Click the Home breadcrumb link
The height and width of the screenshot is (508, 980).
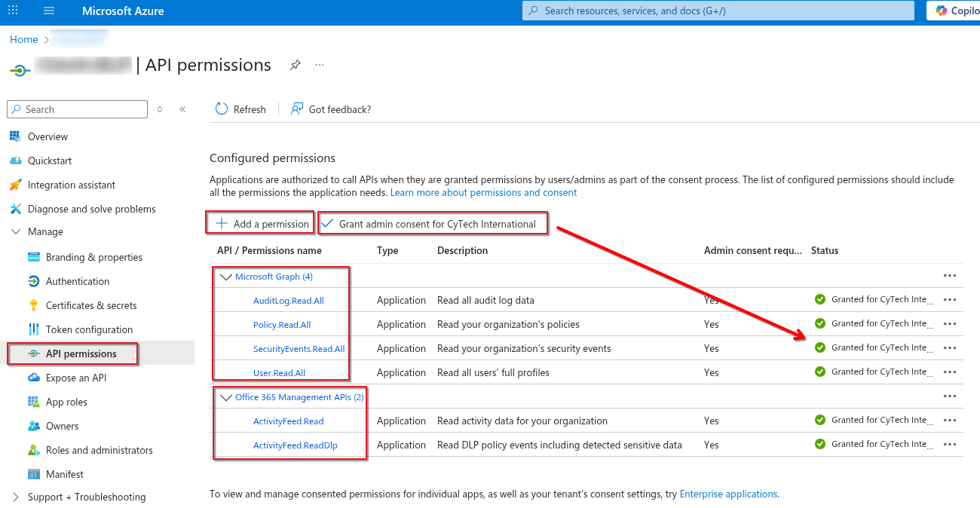pyautogui.click(x=24, y=39)
